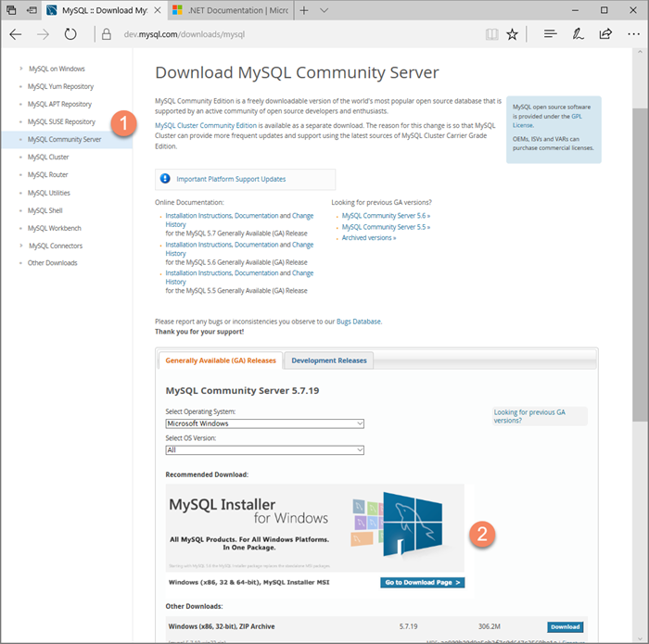
Task: Open the Select OS Version dropdown
Action: (x=264, y=450)
